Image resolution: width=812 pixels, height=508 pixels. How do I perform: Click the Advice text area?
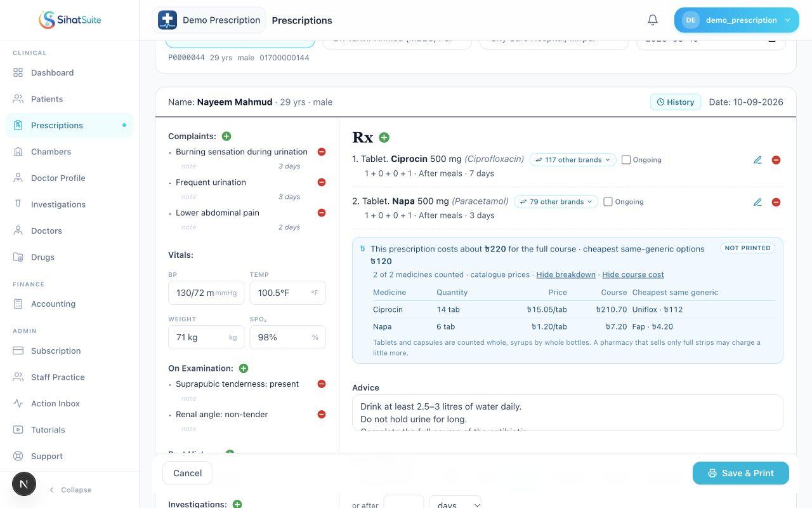[568, 413]
